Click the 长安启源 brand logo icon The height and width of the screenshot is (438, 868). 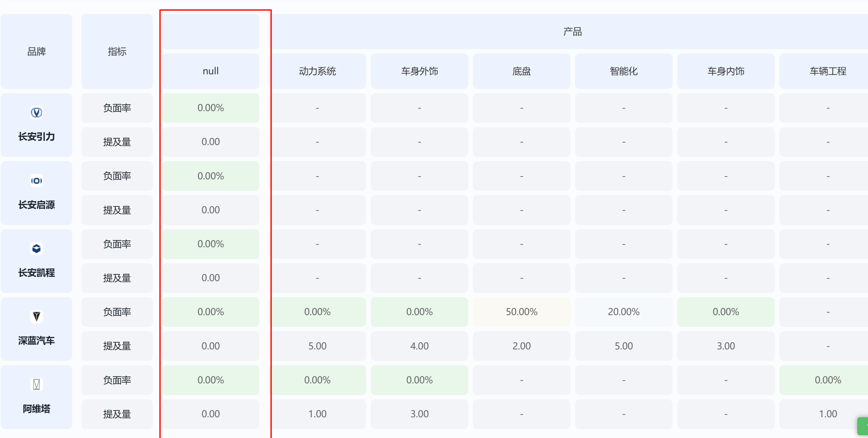(x=36, y=181)
